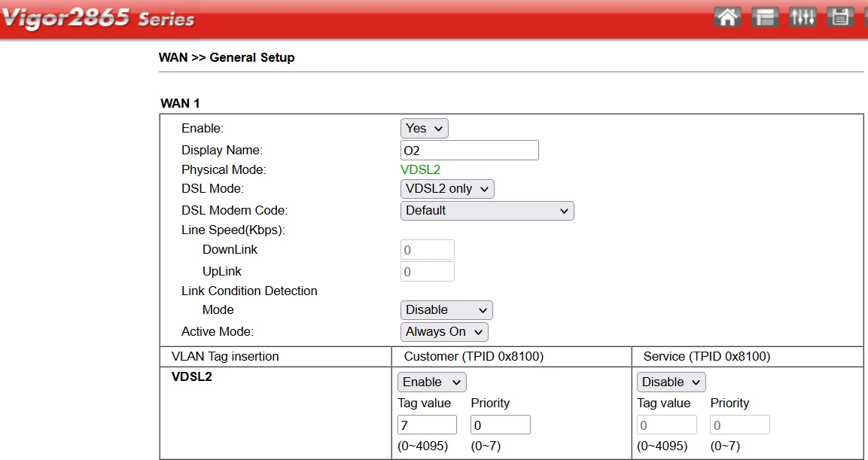This screenshot has width=868, height=460.
Task: Open the layout panel icon in header
Action: click(766, 17)
